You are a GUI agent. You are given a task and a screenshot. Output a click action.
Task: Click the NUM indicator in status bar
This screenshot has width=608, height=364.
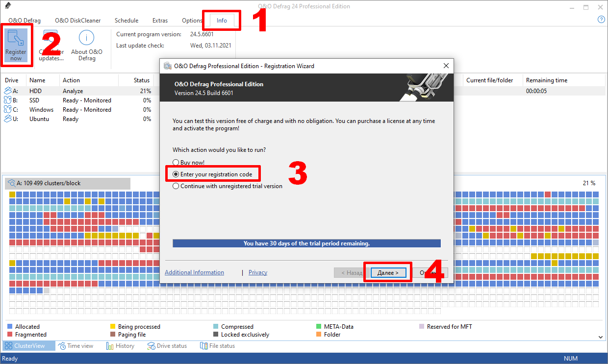coord(571,359)
